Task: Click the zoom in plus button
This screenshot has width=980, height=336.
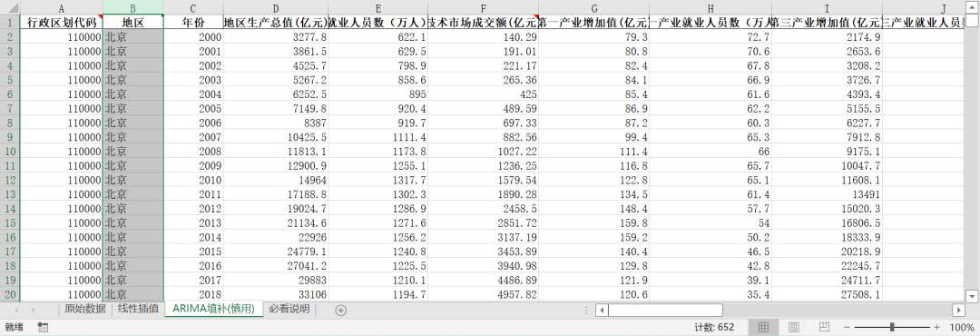Action: click(936, 327)
